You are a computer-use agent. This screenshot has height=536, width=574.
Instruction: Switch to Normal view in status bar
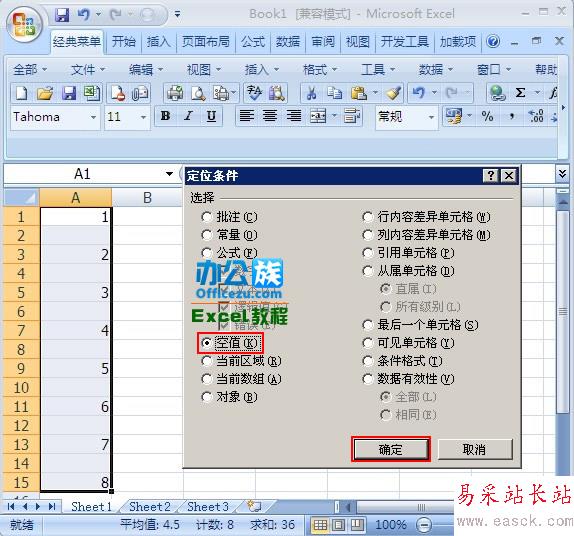point(320,525)
